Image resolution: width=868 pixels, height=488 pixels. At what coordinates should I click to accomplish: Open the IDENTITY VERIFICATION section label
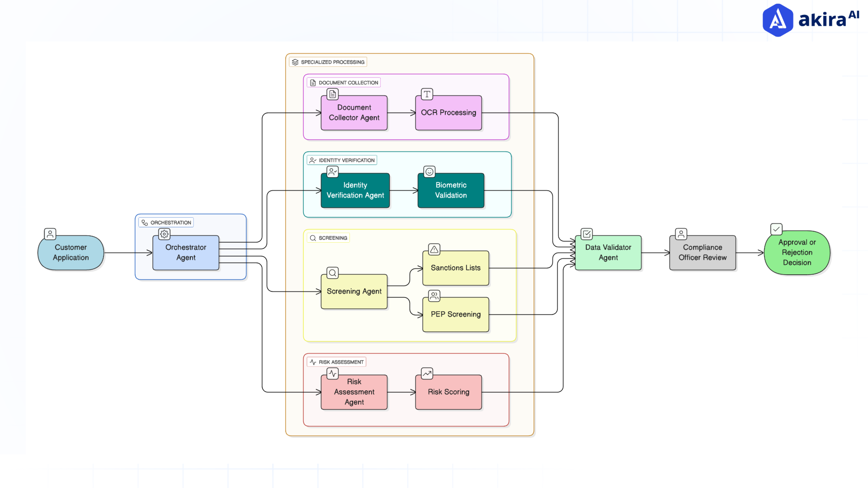point(342,160)
